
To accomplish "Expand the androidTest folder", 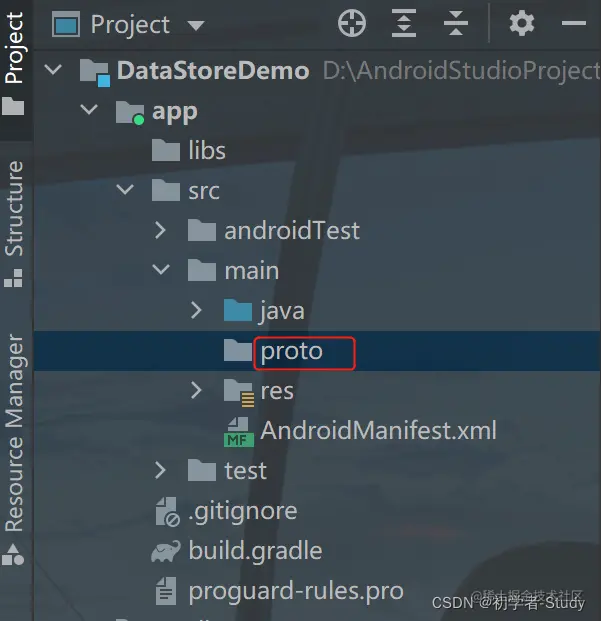I will tap(160, 230).
